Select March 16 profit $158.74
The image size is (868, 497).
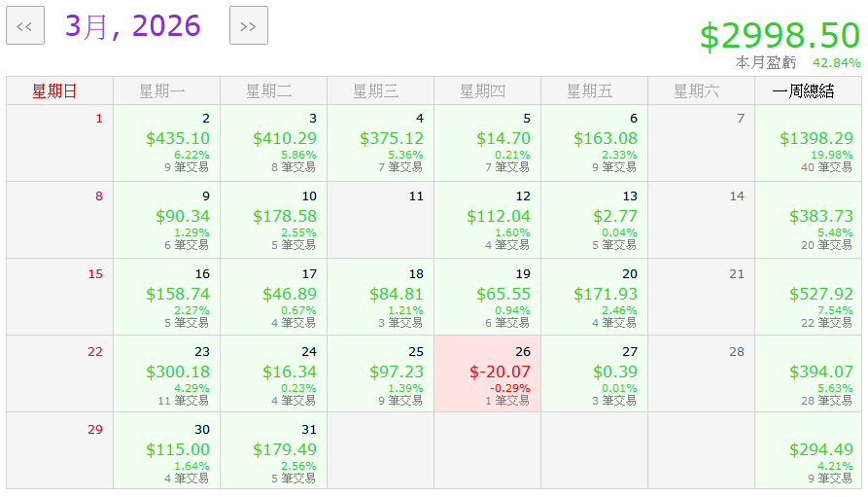178,294
